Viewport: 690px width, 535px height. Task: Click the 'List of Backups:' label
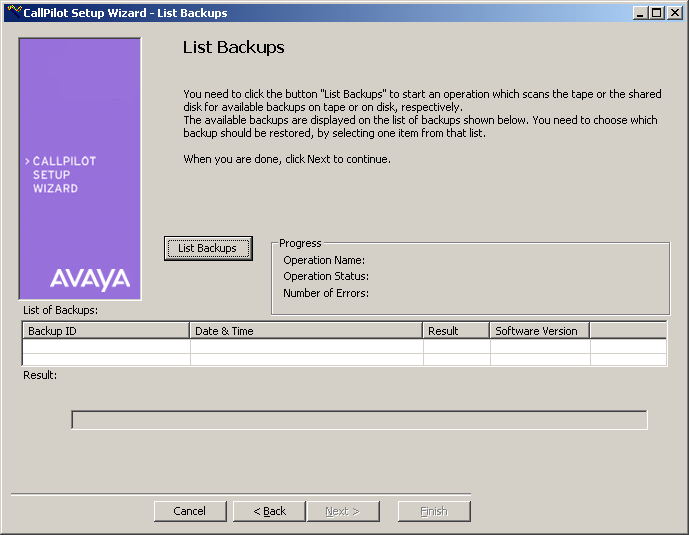[60, 310]
